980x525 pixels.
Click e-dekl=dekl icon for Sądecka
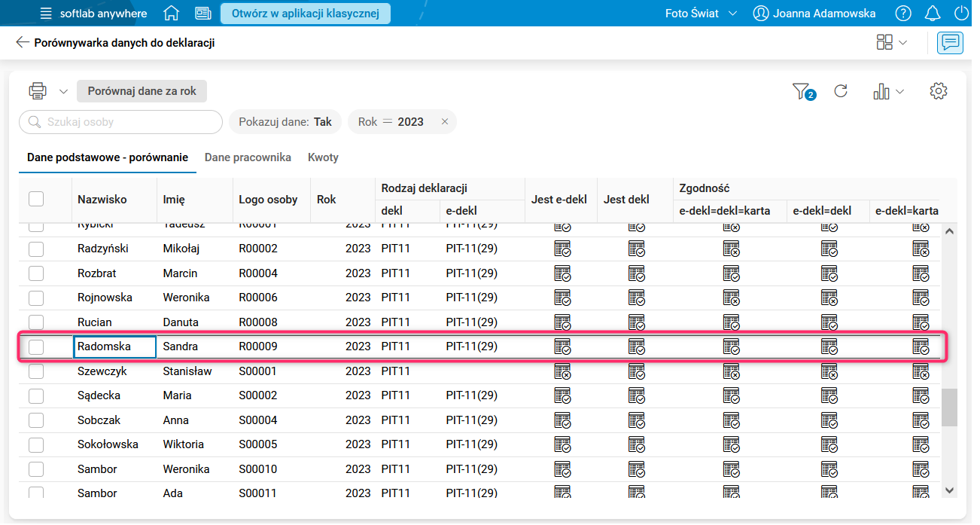pos(829,395)
